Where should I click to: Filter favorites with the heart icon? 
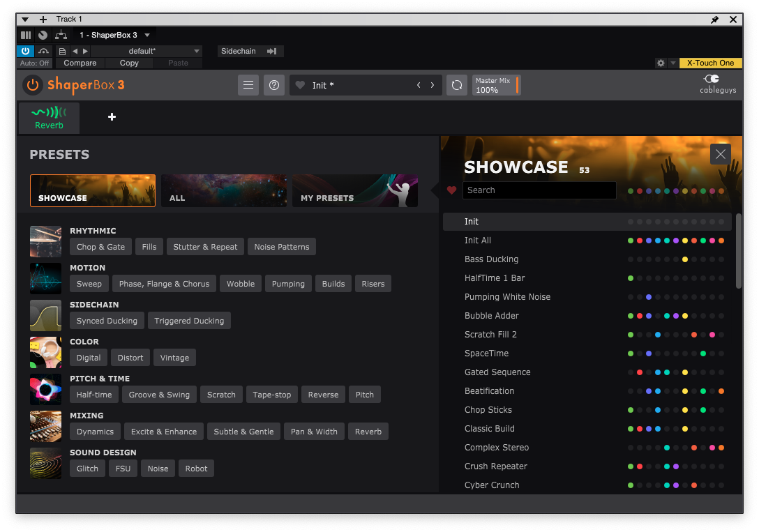click(451, 190)
